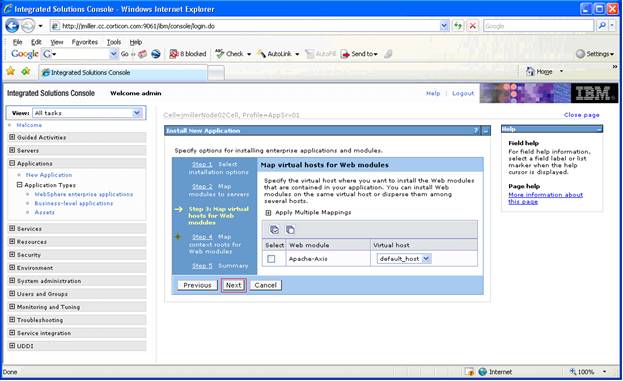
Task: Collapse the Application Types node
Action: (19, 185)
